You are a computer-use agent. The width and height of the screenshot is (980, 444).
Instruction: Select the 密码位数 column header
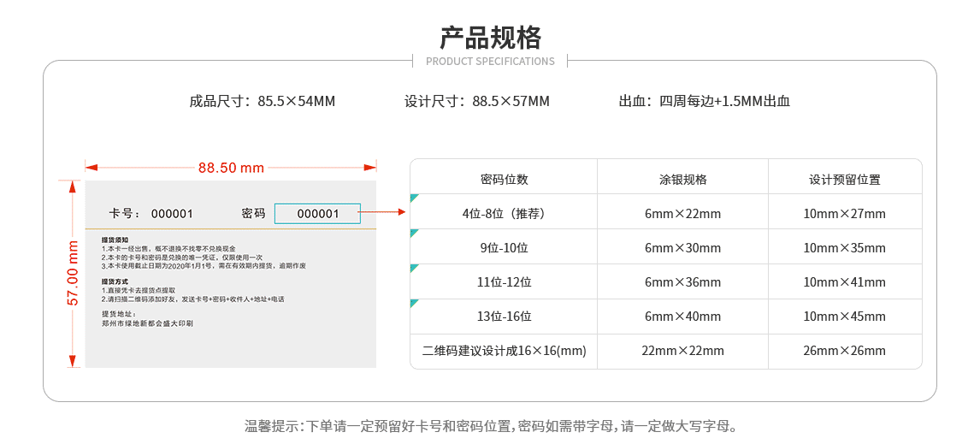(x=504, y=179)
